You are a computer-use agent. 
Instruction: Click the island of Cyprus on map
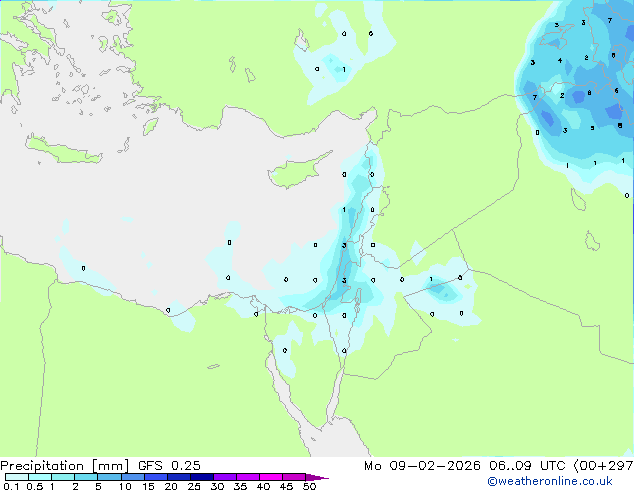pos(295,173)
